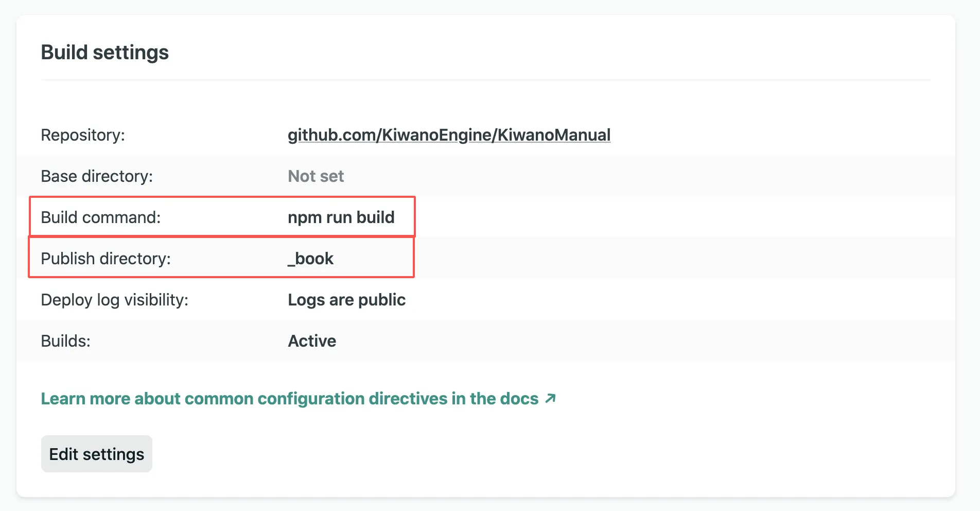Click the Repository field label
Screen dimensions: 980x511
click(82, 135)
